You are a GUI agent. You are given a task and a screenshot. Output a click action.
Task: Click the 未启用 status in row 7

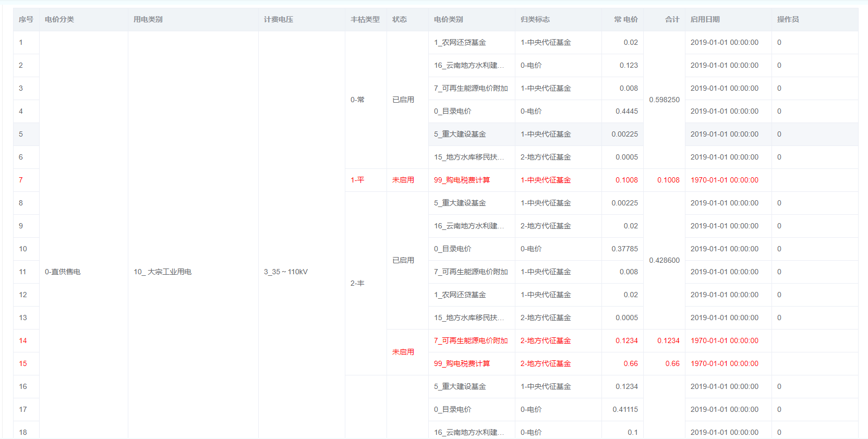(403, 180)
